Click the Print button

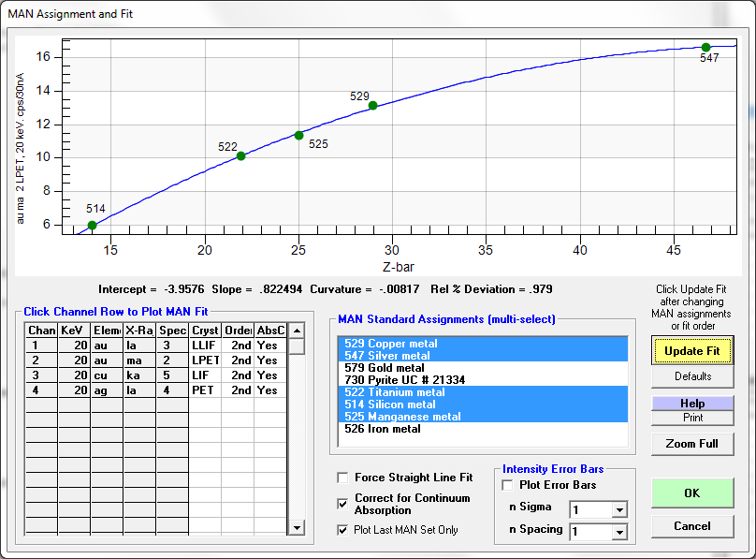point(692,418)
